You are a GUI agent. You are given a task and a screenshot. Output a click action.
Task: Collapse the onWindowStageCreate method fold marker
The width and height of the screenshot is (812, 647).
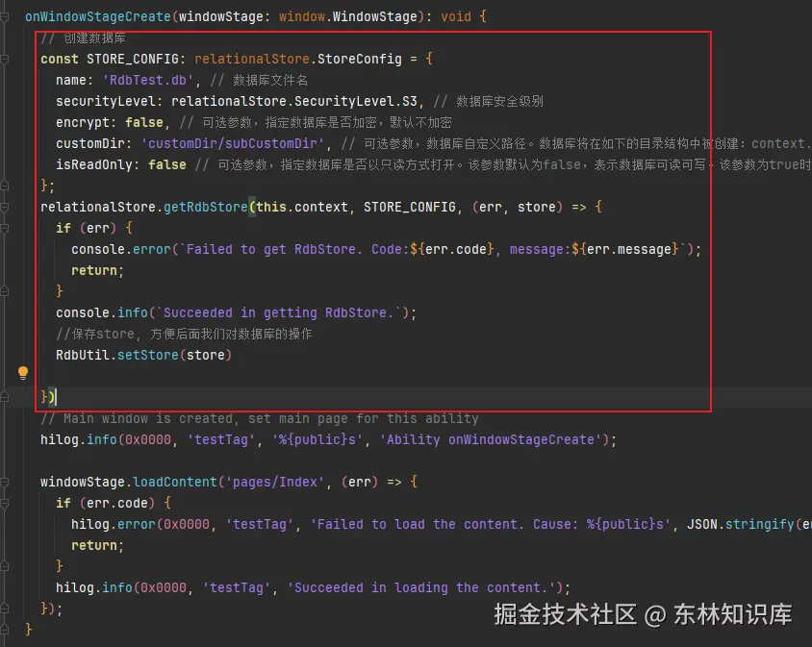point(5,17)
